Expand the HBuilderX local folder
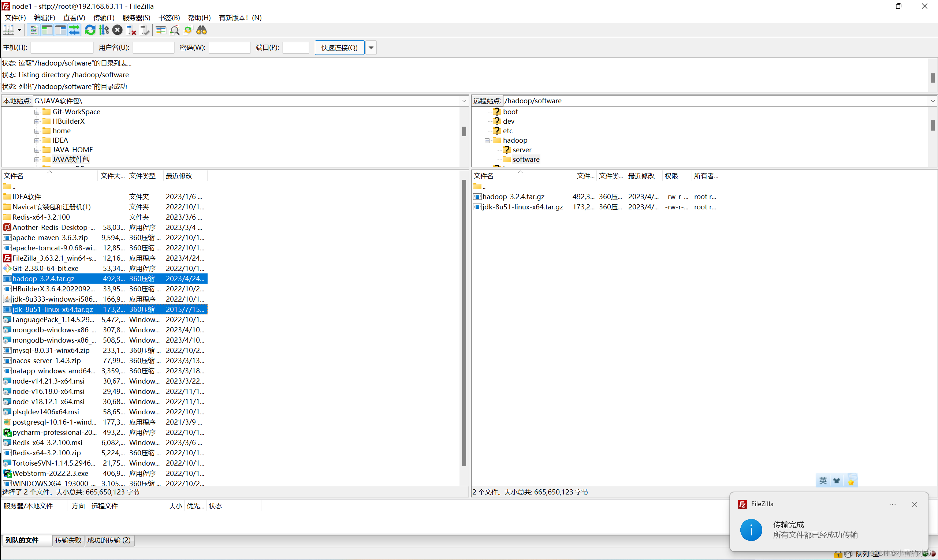938x560 pixels. (37, 122)
